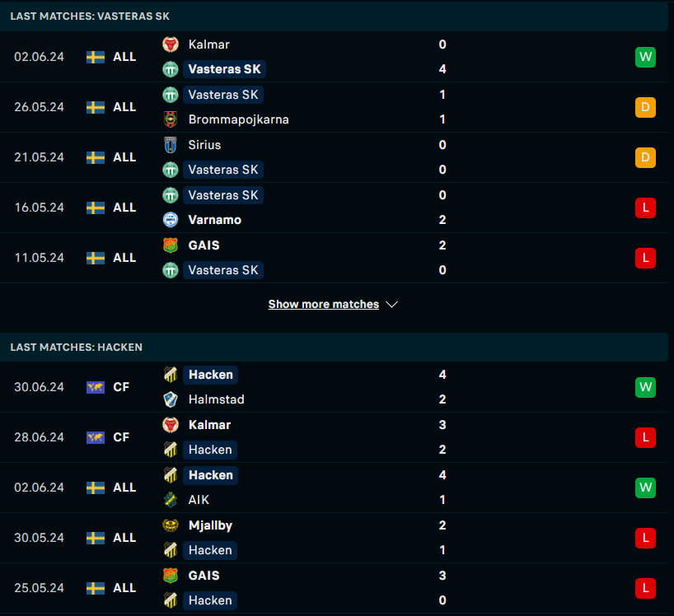Viewport: 674px width, 616px height.
Task: Click Draw badge for the Brommapojkarna match
Action: (x=645, y=107)
